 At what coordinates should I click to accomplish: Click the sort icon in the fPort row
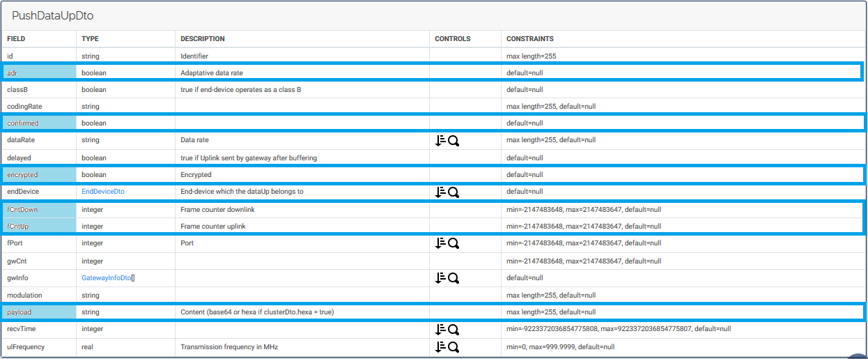(x=440, y=243)
